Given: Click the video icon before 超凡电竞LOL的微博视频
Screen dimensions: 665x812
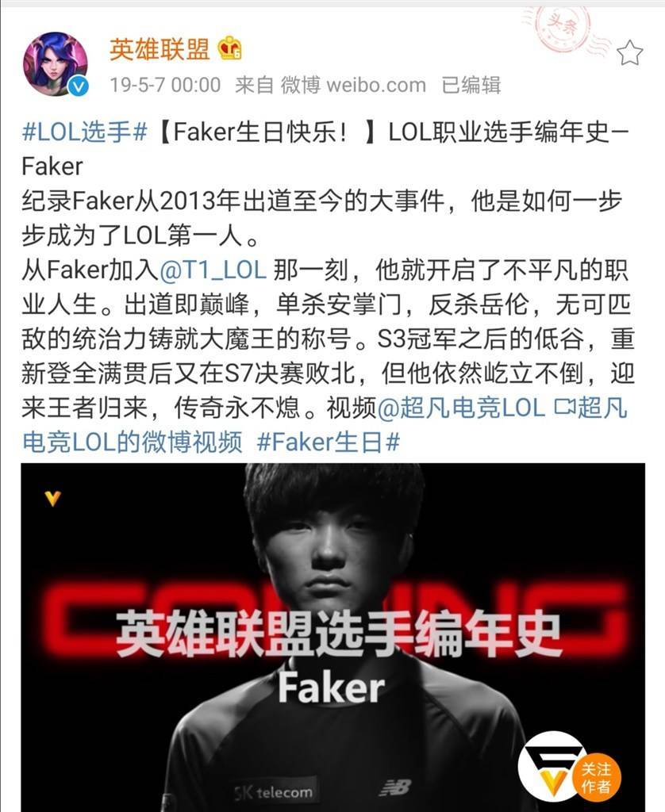Looking at the screenshot, I should tap(564, 408).
